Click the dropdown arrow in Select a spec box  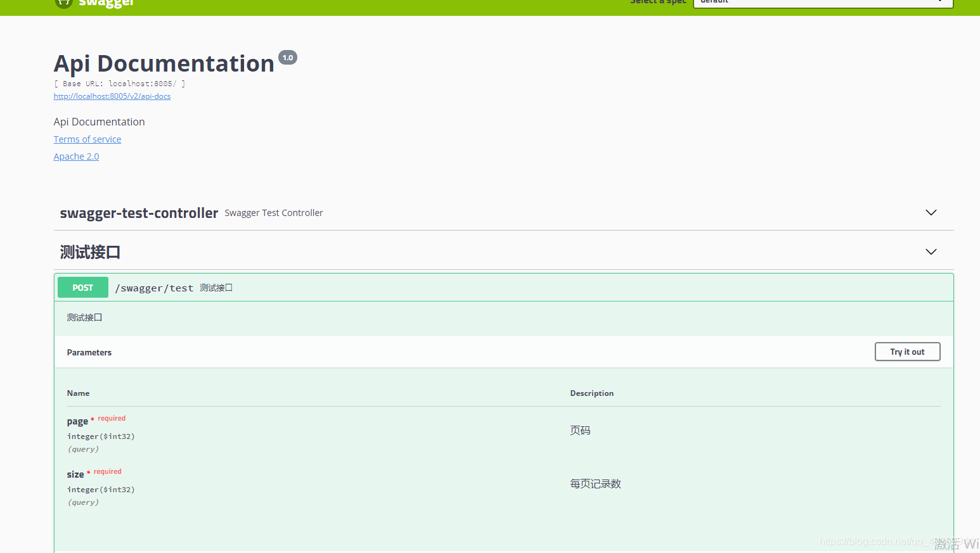click(x=940, y=2)
